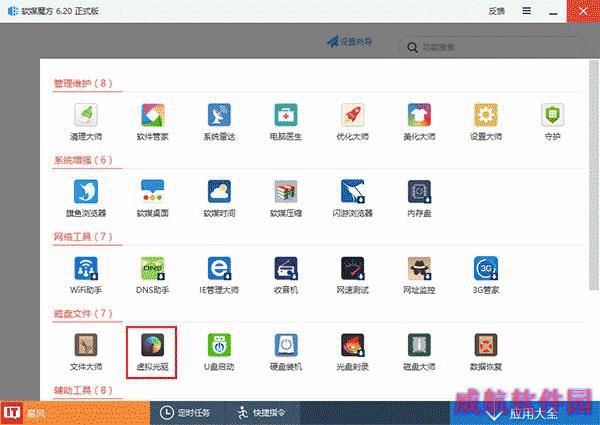Open IE管理大师 icon
The image size is (600, 425).
tap(219, 268)
